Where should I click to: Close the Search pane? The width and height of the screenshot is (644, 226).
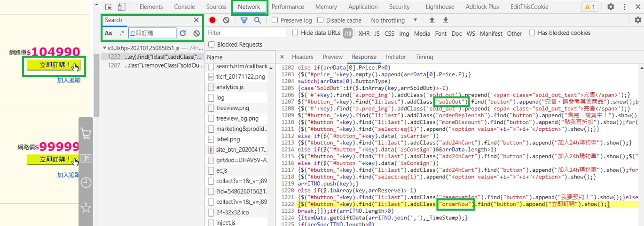(196, 20)
